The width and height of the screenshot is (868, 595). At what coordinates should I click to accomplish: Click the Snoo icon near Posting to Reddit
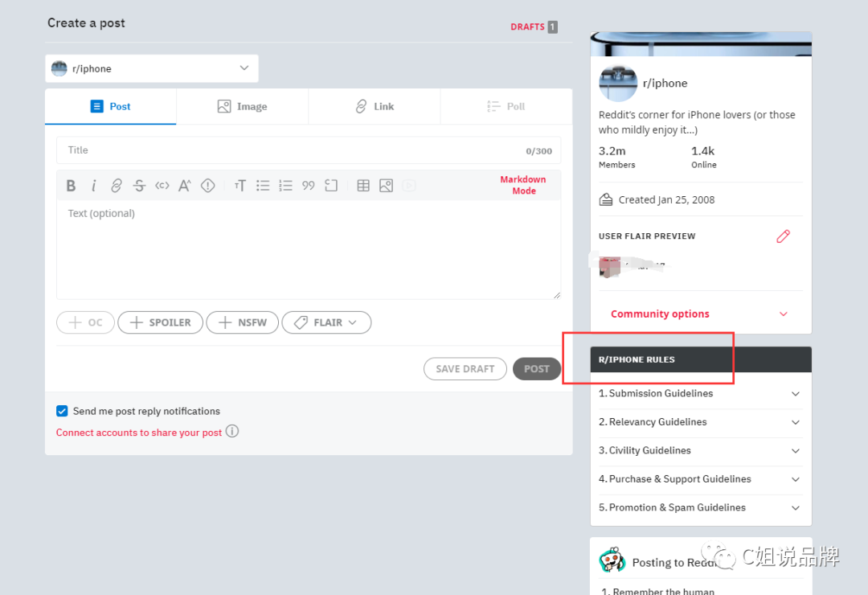(x=612, y=560)
